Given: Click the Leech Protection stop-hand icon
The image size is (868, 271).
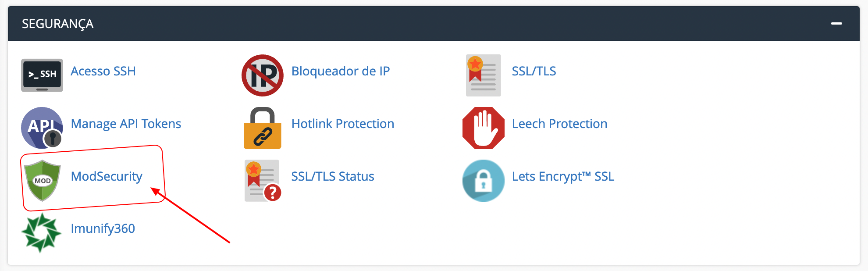Looking at the screenshot, I should [x=484, y=128].
